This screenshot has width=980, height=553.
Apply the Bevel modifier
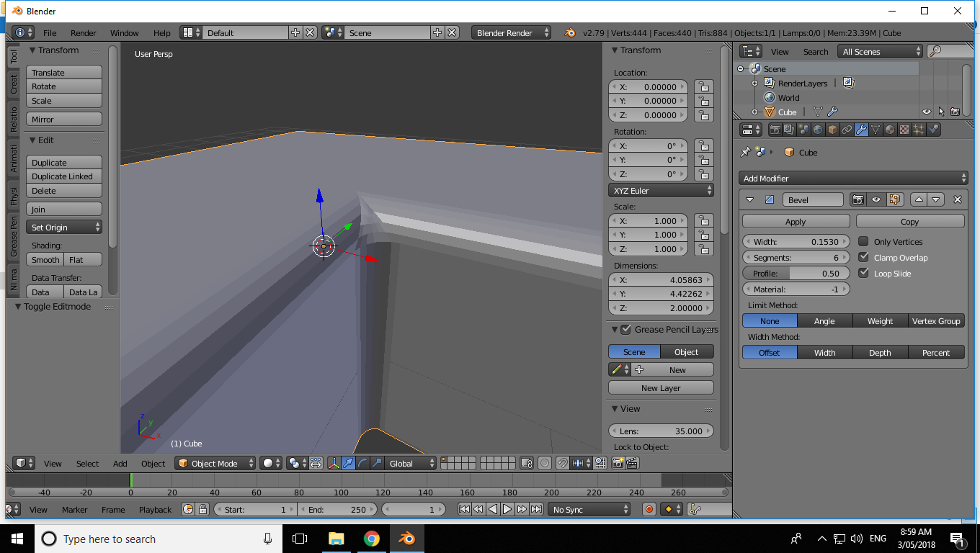coord(796,221)
